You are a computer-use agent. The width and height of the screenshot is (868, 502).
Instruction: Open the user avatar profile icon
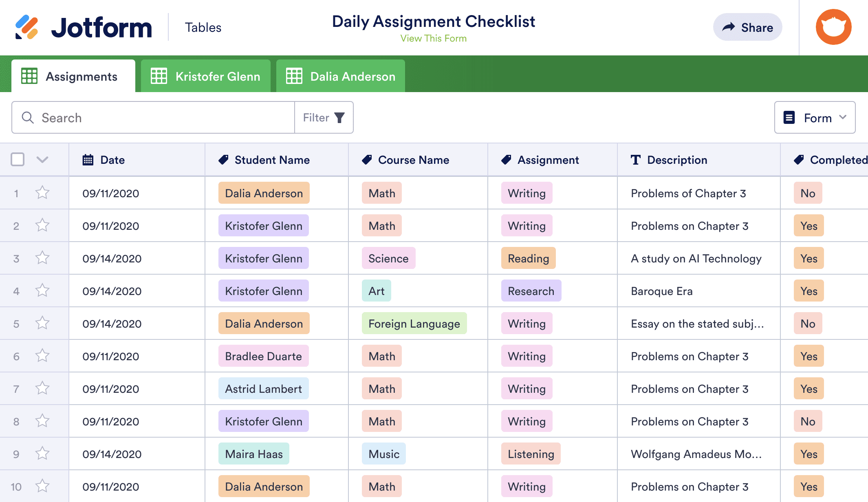click(x=833, y=27)
